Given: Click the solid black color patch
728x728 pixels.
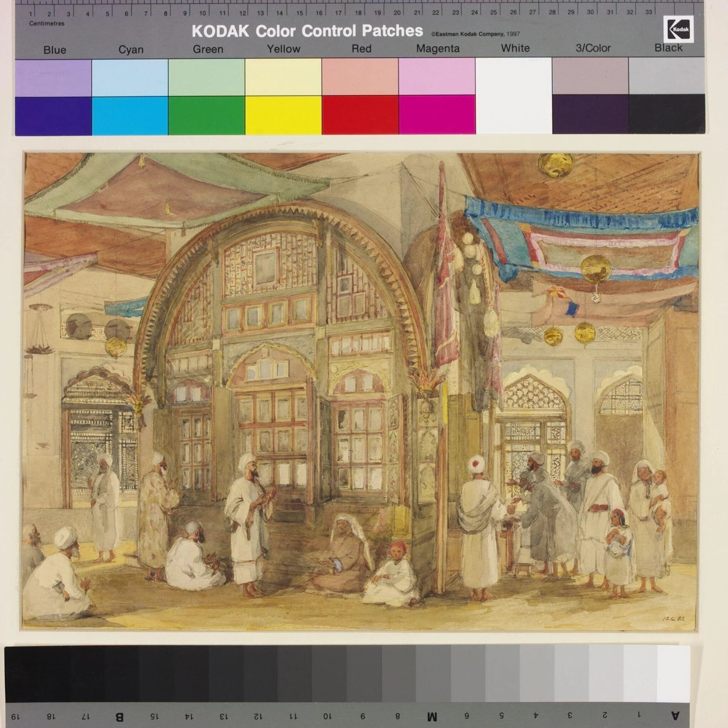Looking at the screenshot, I should [667, 113].
